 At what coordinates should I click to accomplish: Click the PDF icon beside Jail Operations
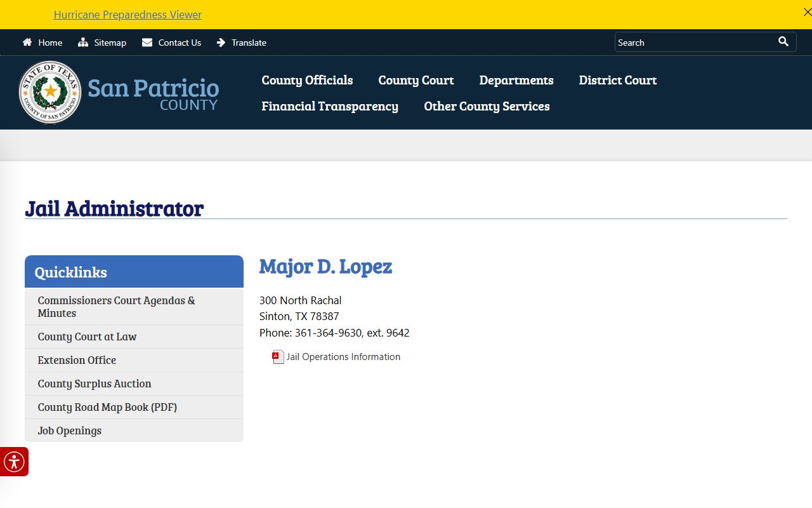278,357
